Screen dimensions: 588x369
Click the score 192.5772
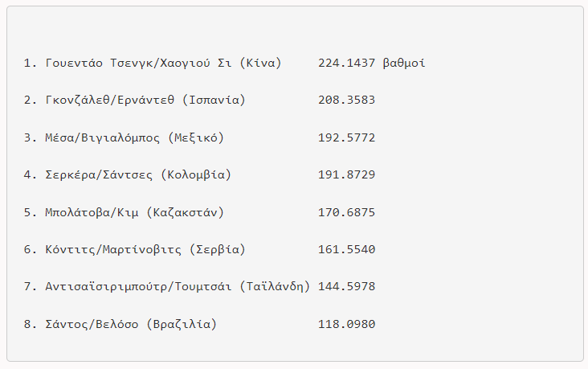click(346, 137)
